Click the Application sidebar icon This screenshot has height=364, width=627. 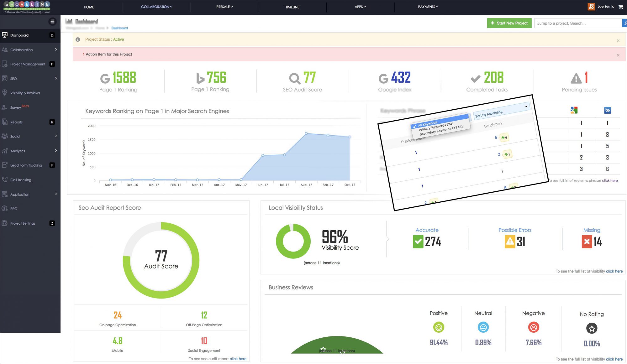click(5, 194)
